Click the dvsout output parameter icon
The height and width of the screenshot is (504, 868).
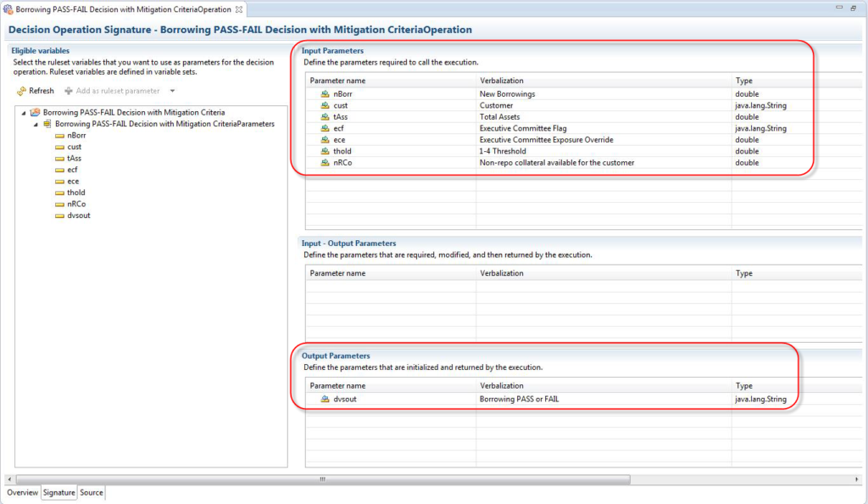click(325, 399)
